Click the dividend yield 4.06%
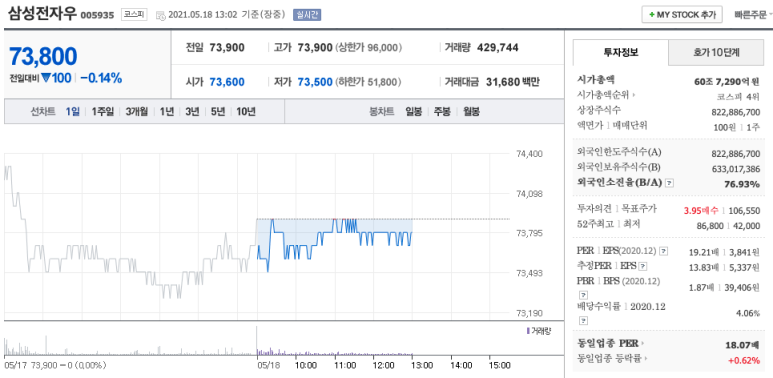This screenshot has width=773, height=378. [747, 313]
